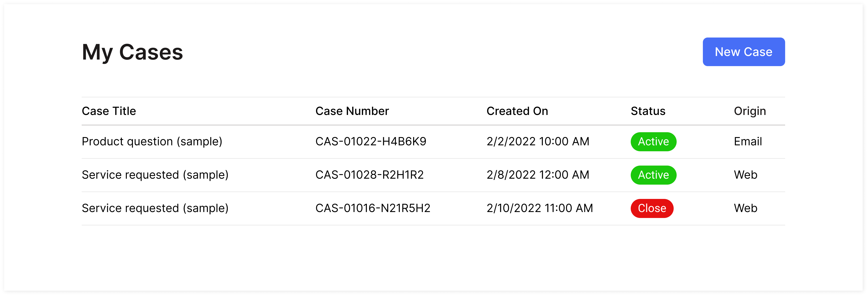Select case number CAS-01022-H4B6K9
868x296 pixels.
(371, 141)
